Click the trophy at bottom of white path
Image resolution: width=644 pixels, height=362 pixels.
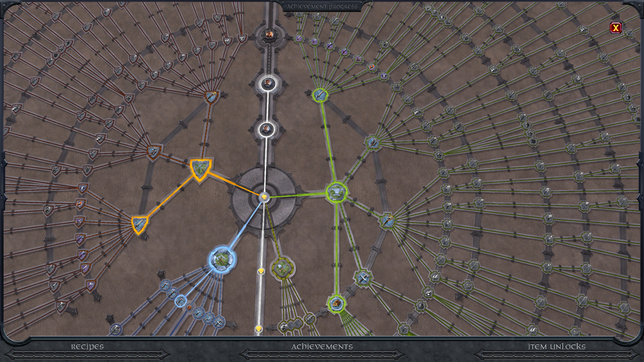258,329
